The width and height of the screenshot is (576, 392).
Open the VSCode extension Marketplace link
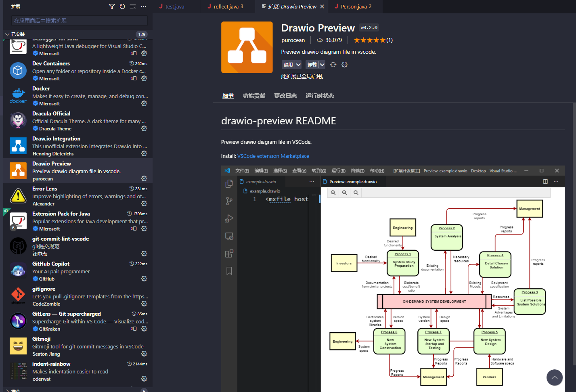[273, 156]
